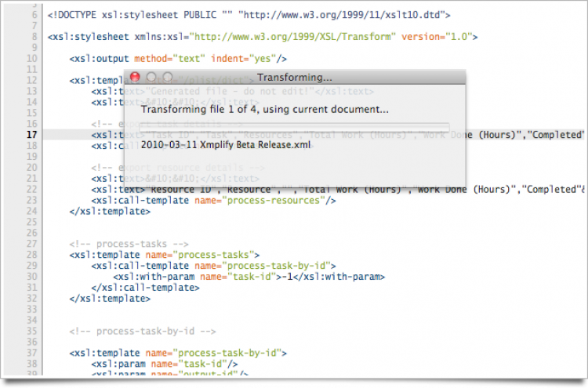This screenshot has width=588, height=388.
Task: Click template name="process-tasks" line
Action: point(165,255)
